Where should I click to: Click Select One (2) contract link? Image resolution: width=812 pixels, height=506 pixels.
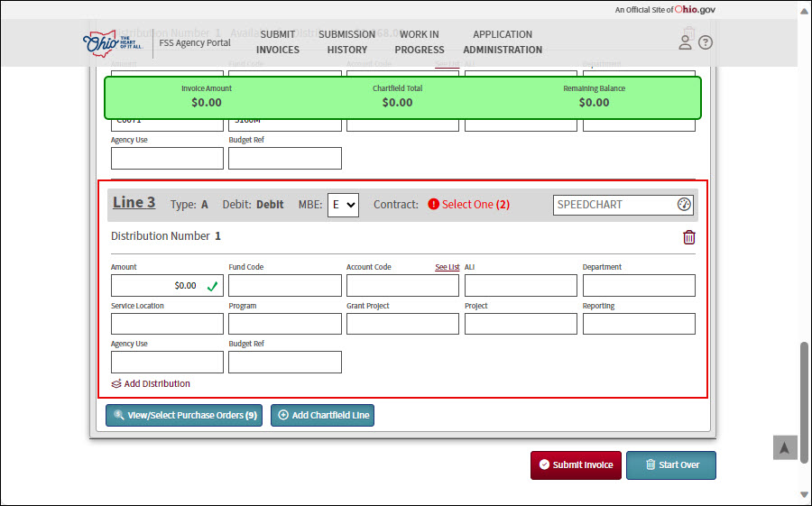(x=475, y=205)
